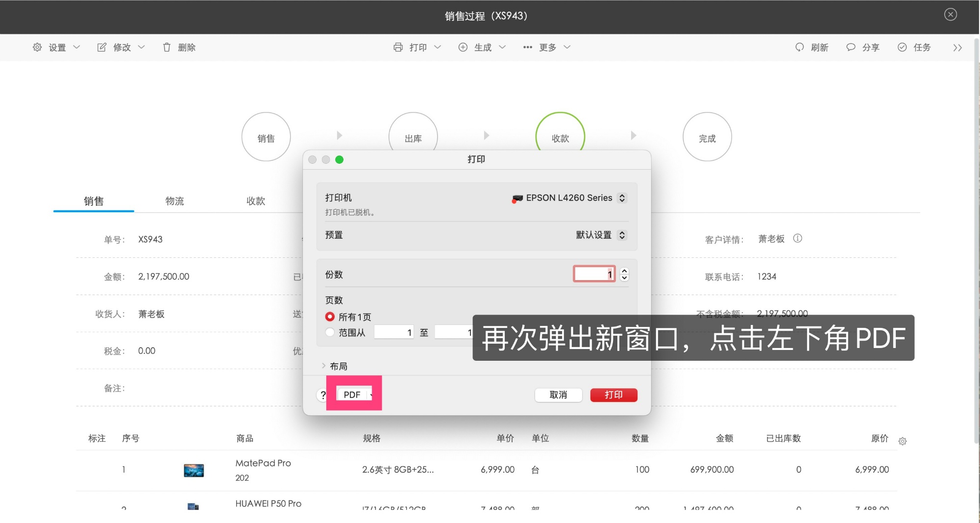Select the 所有1页 radio button
This screenshot has height=523, width=980.
(x=330, y=317)
